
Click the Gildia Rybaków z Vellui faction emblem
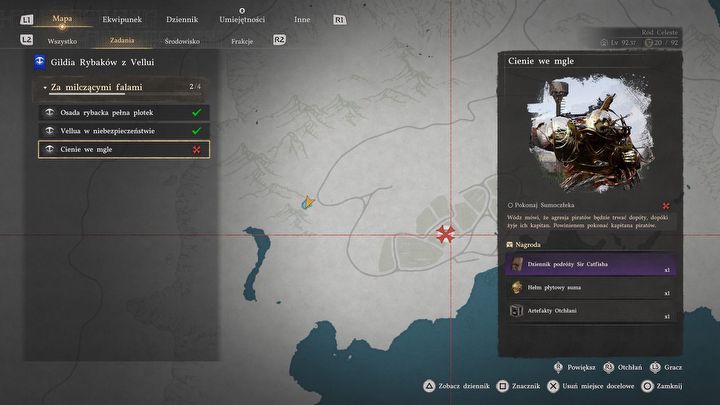[x=40, y=62]
